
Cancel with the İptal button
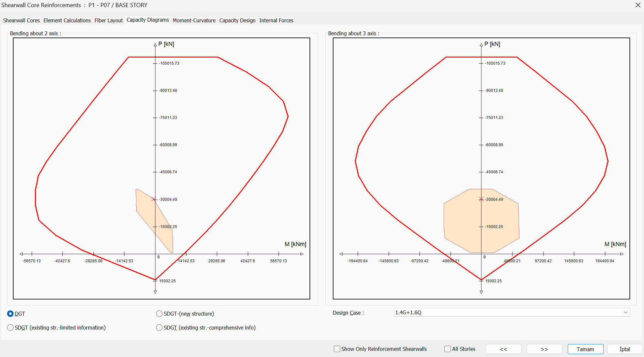click(x=625, y=349)
